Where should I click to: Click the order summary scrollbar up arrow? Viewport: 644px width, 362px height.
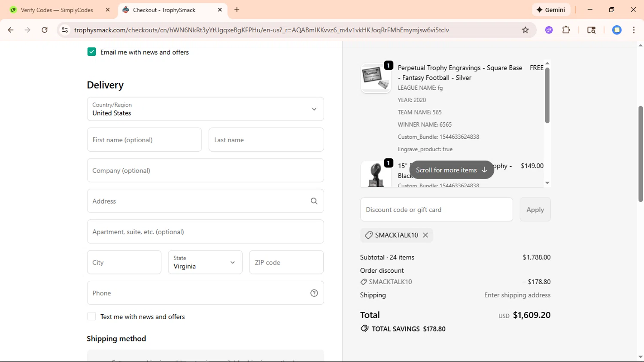click(547, 64)
